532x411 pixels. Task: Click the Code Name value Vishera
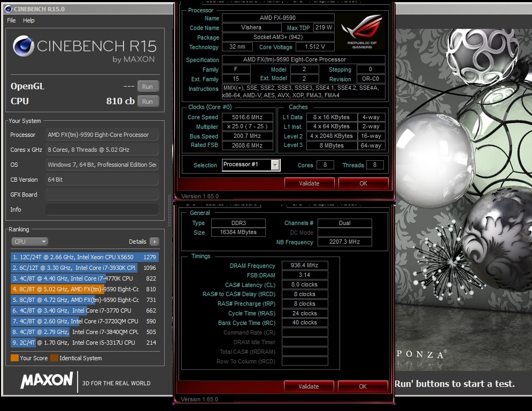coord(251,27)
